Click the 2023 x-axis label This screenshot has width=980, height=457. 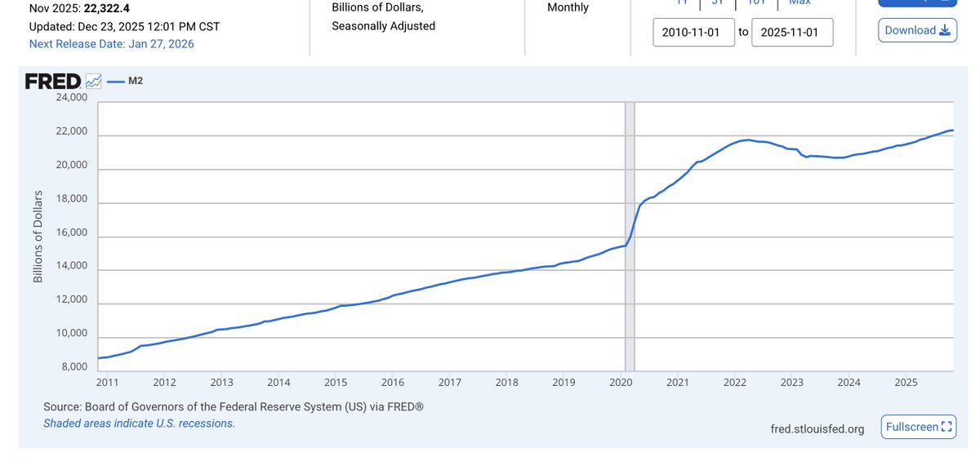pos(791,382)
